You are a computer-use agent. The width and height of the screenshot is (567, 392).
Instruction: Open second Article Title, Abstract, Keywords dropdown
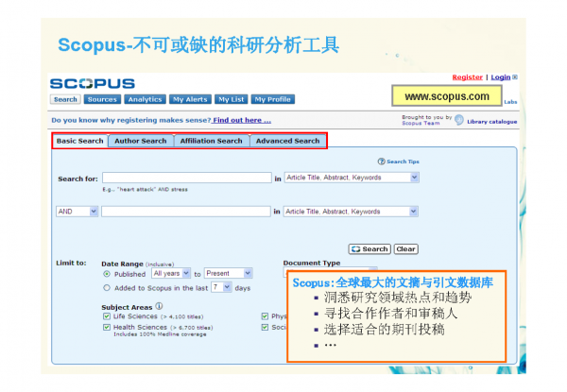(x=351, y=212)
